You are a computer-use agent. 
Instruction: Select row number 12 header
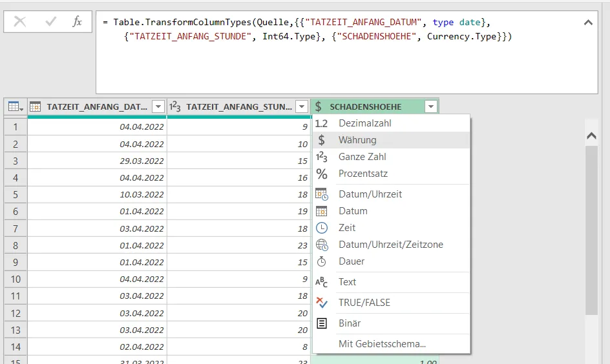click(15, 313)
